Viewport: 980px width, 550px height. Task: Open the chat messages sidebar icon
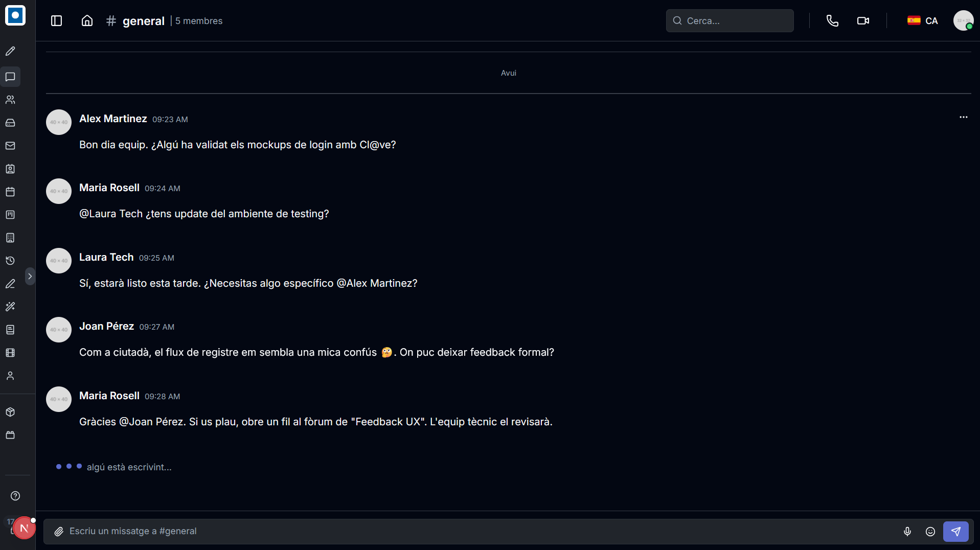pos(10,77)
